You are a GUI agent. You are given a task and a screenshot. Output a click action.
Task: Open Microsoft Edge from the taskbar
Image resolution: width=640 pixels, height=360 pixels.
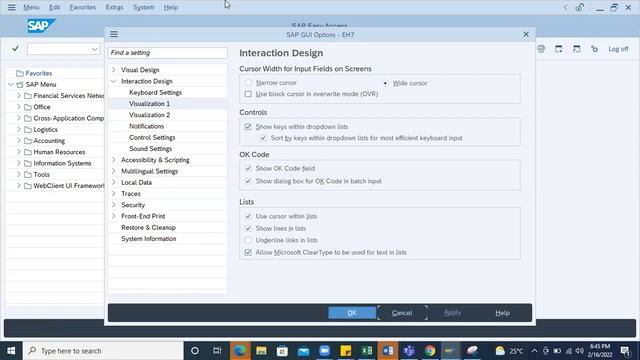click(240, 351)
